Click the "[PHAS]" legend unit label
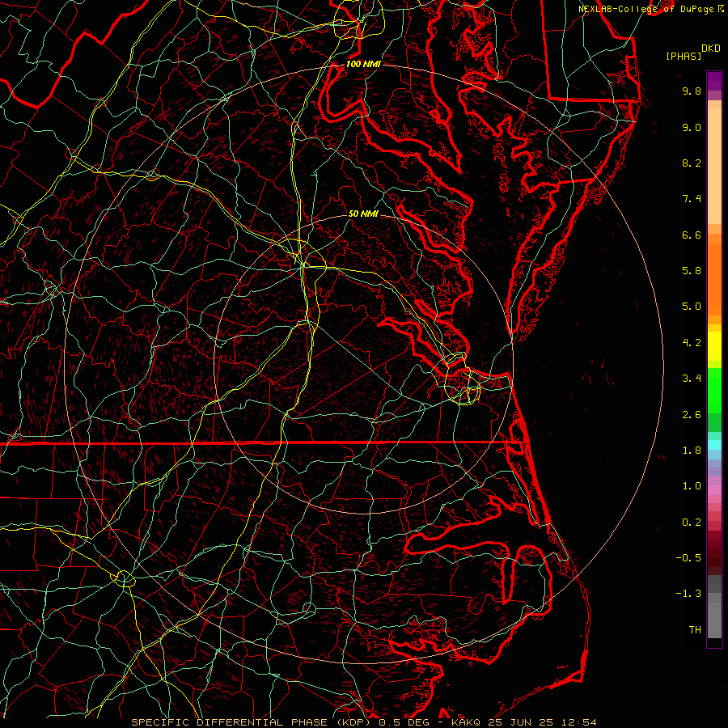 coord(683,56)
